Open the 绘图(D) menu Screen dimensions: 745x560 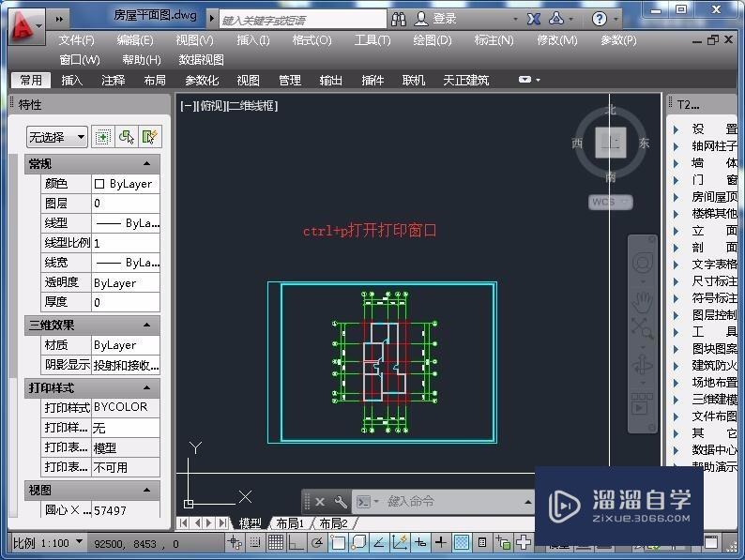433,40
